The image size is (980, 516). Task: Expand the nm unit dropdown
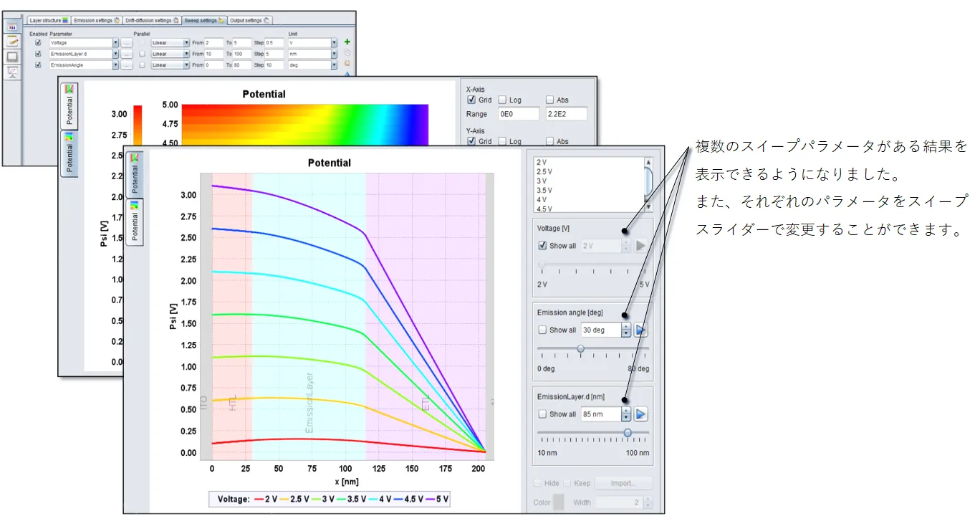(334, 54)
